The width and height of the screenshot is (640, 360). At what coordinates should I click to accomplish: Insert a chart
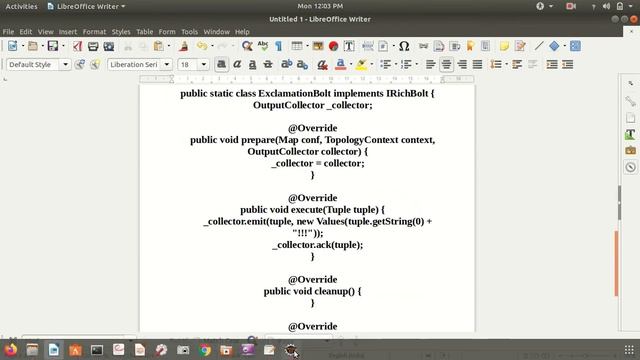point(333,46)
